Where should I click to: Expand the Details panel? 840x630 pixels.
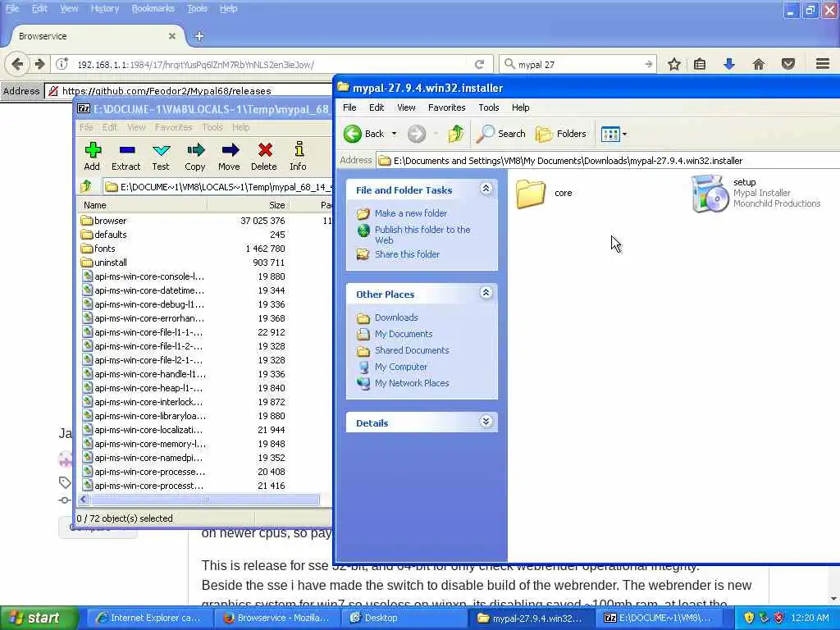(x=486, y=422)
